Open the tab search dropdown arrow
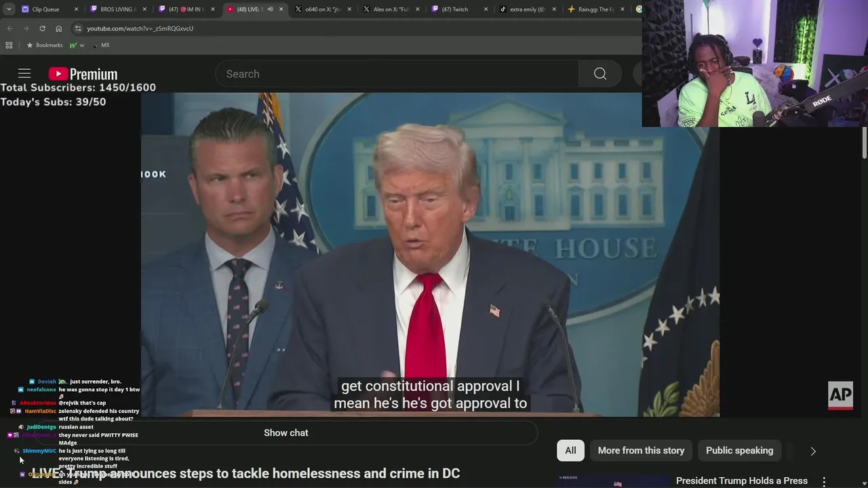Image resolution: width=868 pixels, height=488 pixels. click(x=8, y=9)
